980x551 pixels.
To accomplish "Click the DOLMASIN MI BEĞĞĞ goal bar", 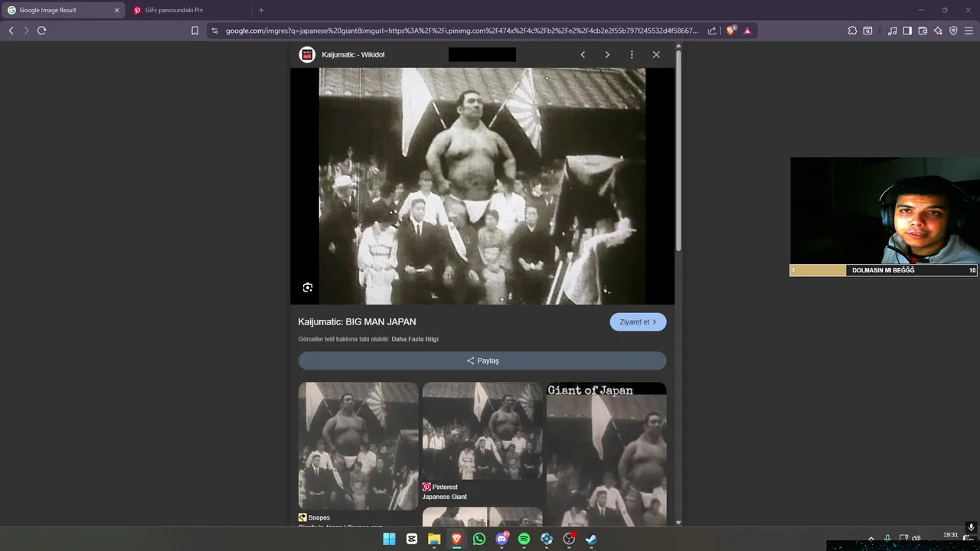I will [884, 270].
